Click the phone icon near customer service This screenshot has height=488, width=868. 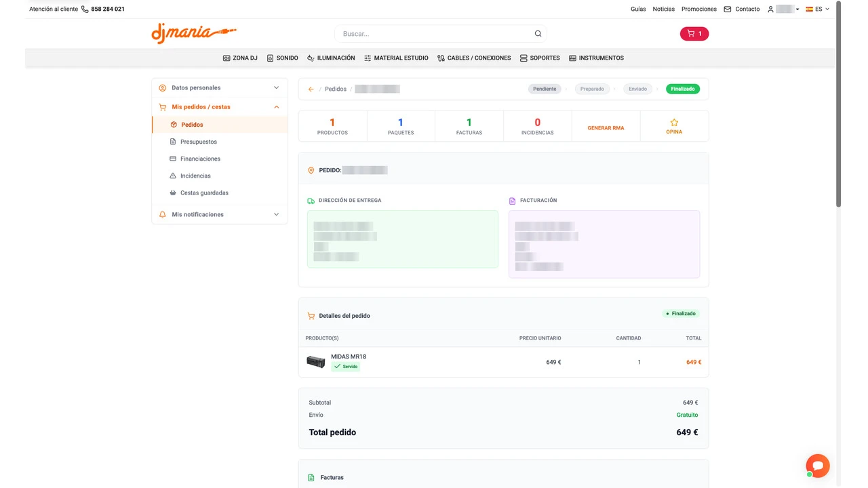pos(85,9)
